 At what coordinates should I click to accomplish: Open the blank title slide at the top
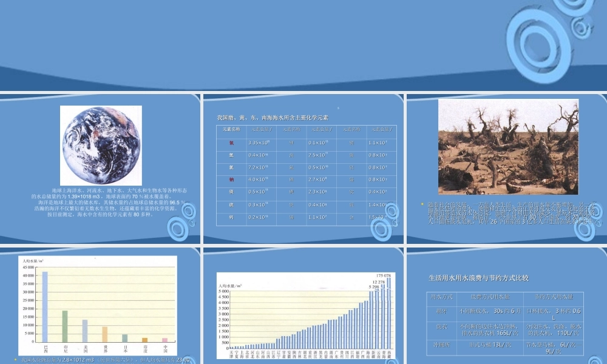point(303,45)
